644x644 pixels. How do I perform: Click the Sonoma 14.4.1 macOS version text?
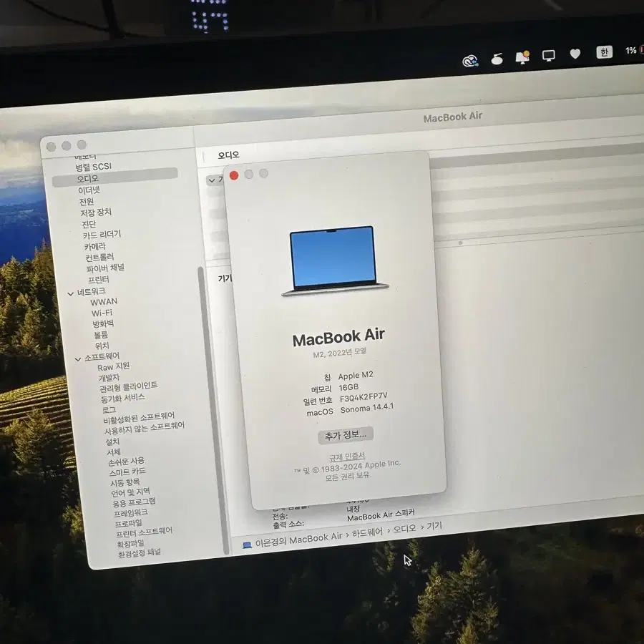(x=367, y=408)
